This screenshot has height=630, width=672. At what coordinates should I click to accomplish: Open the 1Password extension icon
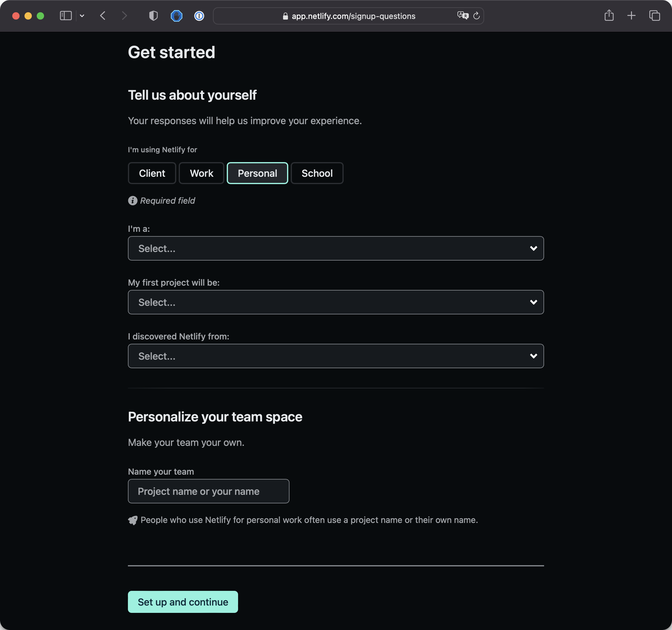[199, 16]
